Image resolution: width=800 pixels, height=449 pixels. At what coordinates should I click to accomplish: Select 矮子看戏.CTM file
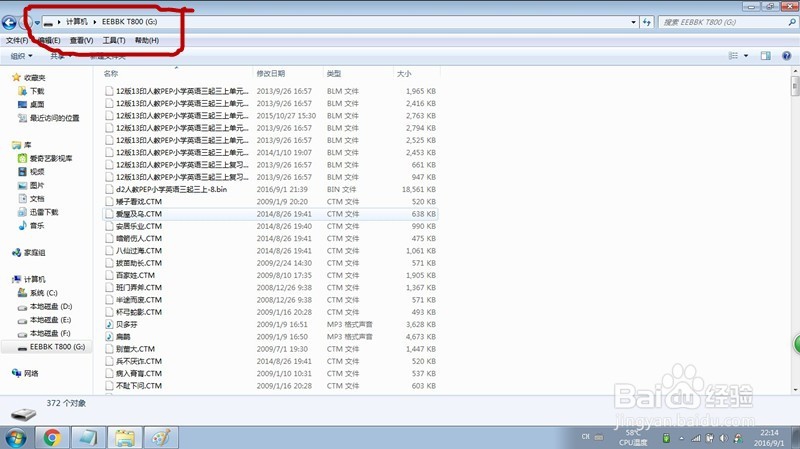coord(270,202)
